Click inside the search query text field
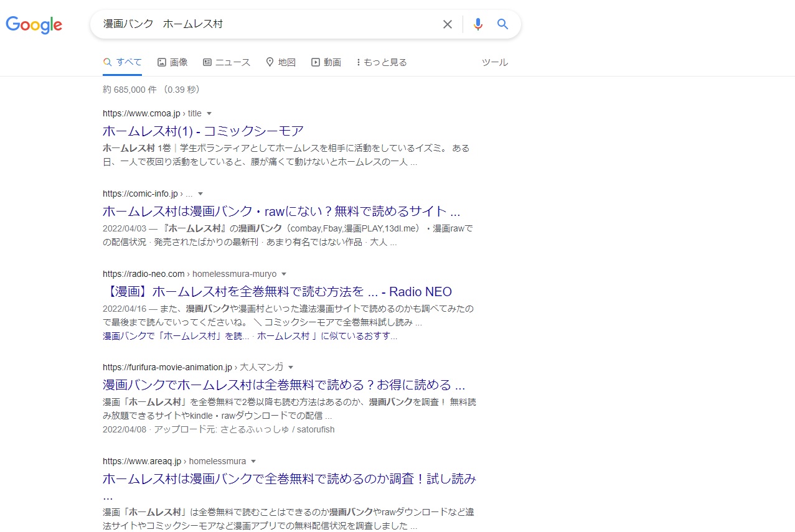Viewport: 795px width, 532px height. pos(268,24)
